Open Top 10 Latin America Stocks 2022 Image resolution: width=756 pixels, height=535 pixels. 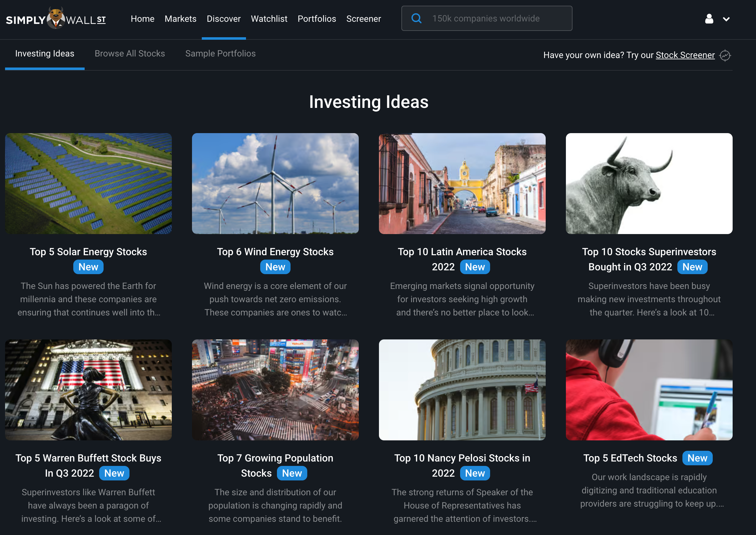click(x=462, y=259)
